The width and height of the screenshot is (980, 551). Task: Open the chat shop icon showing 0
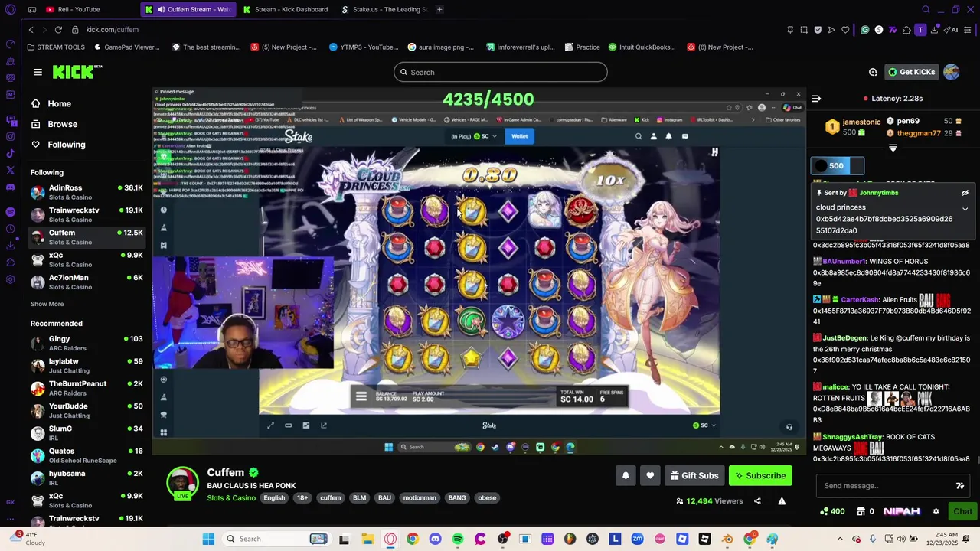pyautogui.click(x=864, y=511)
